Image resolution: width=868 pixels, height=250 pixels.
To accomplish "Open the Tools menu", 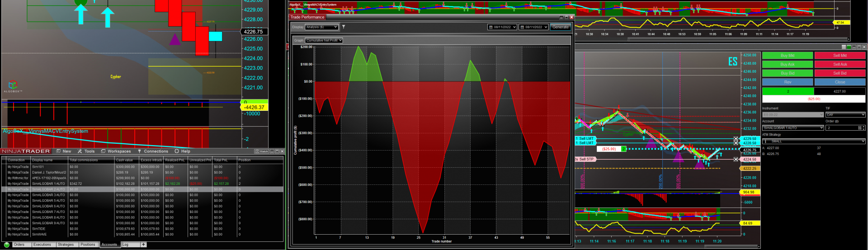I will tap(86, 151).
